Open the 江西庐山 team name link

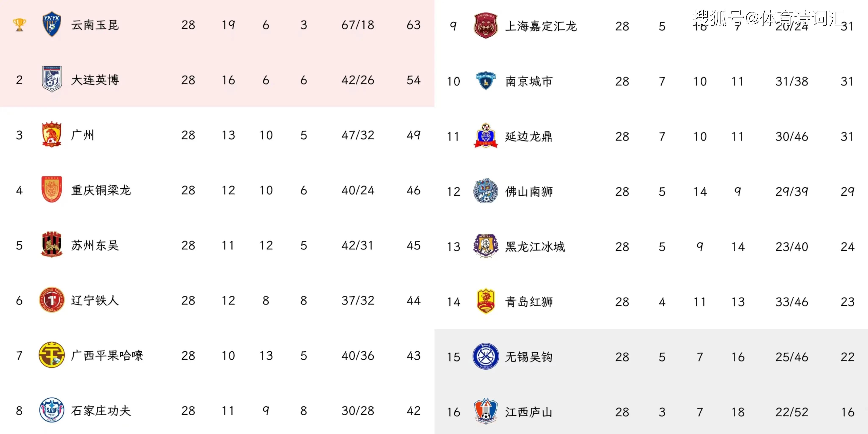529,412
